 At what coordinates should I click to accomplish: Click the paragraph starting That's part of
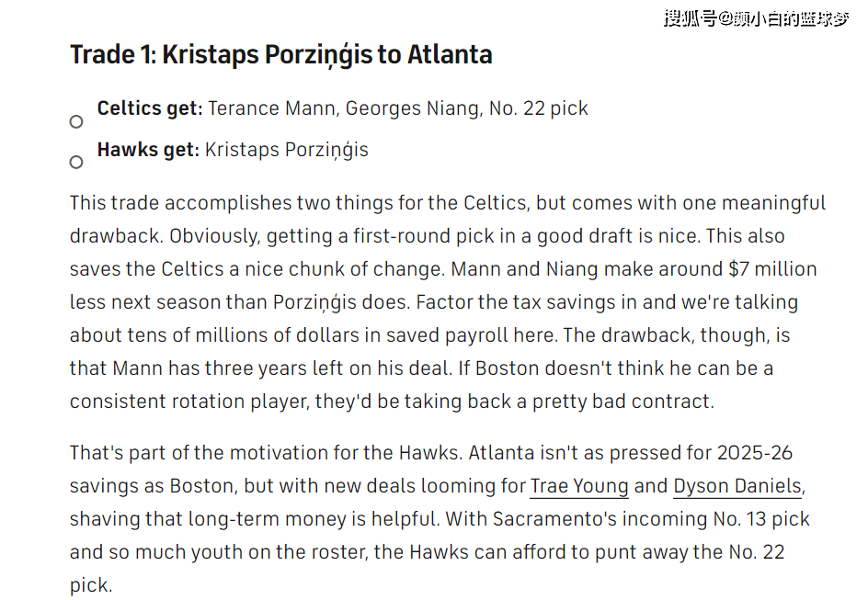click(x=440, y=519)
